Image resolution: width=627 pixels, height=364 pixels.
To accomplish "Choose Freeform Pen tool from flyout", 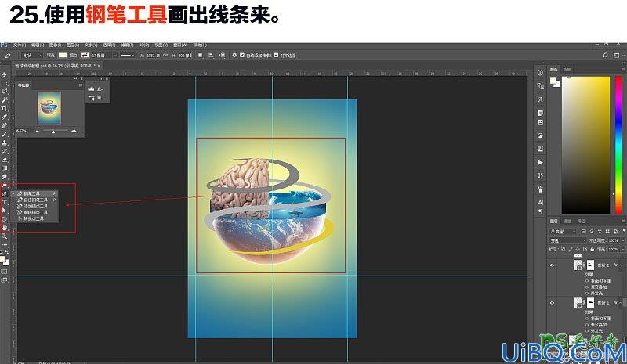I will tap(34, 200).
